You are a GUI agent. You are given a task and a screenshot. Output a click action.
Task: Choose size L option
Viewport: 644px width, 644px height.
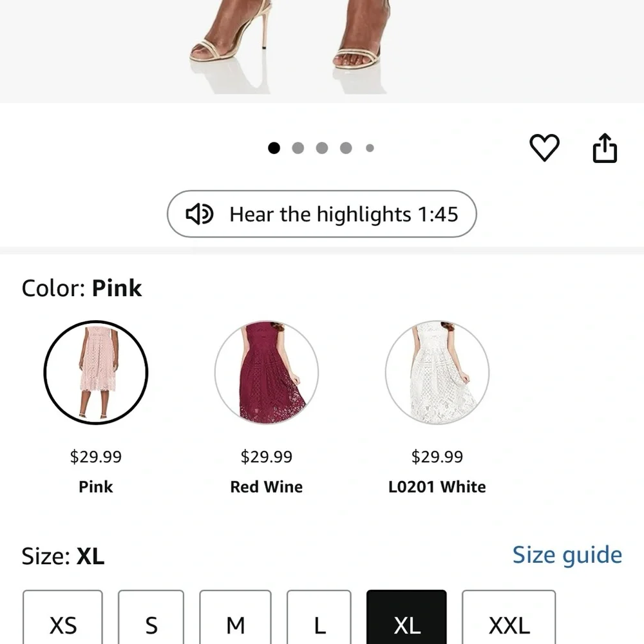[x=319, y=618]
